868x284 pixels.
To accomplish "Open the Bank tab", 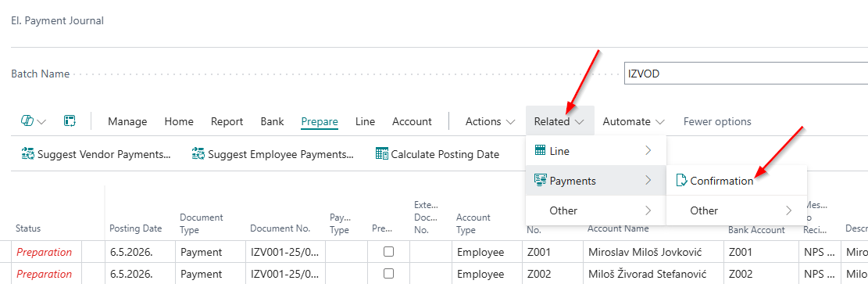I will [x=273, y=121].
